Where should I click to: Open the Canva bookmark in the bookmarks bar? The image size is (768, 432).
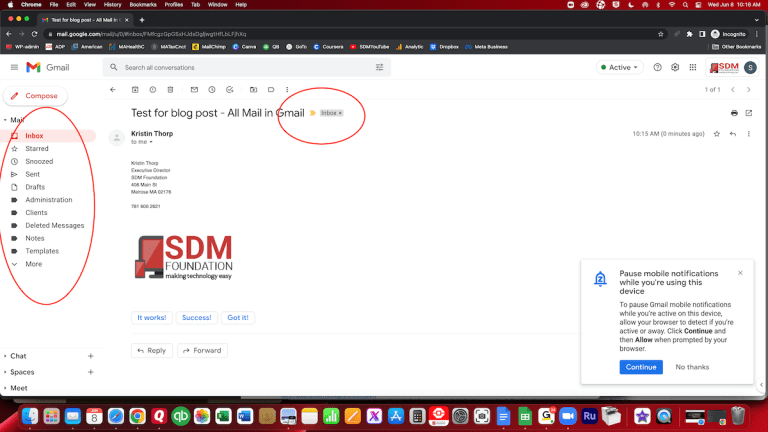[244, 47]
